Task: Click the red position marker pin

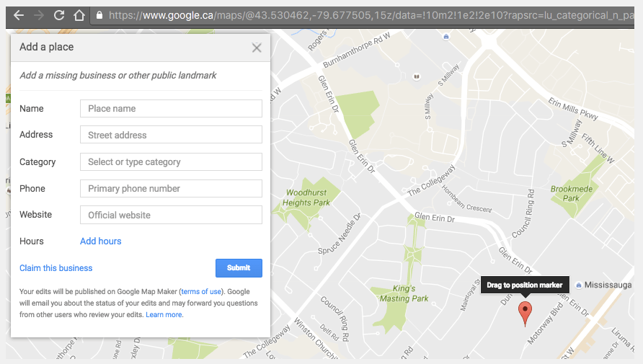Action: 525,313
